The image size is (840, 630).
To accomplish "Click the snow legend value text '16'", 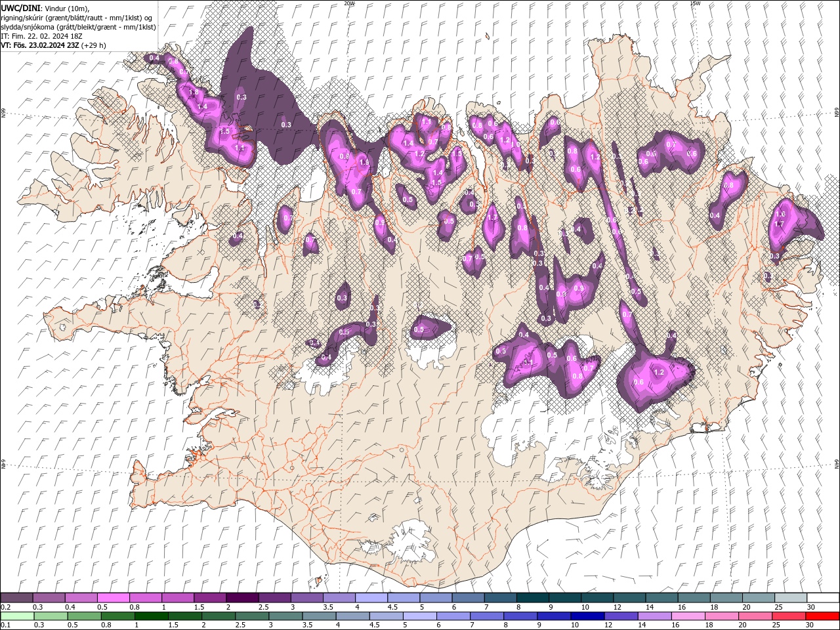I will tap(681, 608).
